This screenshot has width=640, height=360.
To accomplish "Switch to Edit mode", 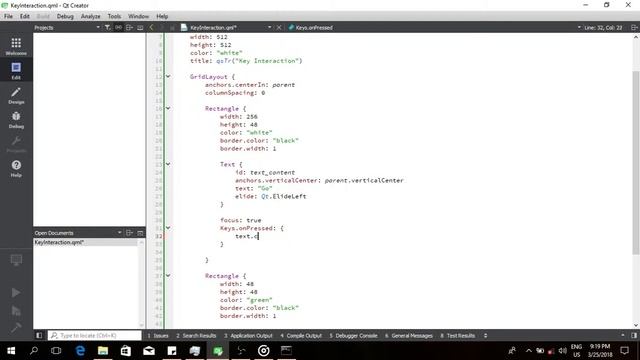I will coord(16,70).
